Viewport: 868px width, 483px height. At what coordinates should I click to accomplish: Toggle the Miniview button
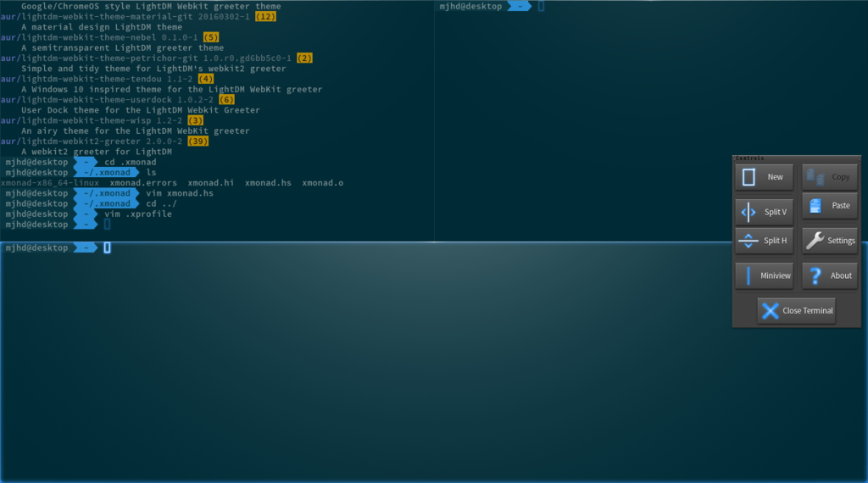pos(764,275)
